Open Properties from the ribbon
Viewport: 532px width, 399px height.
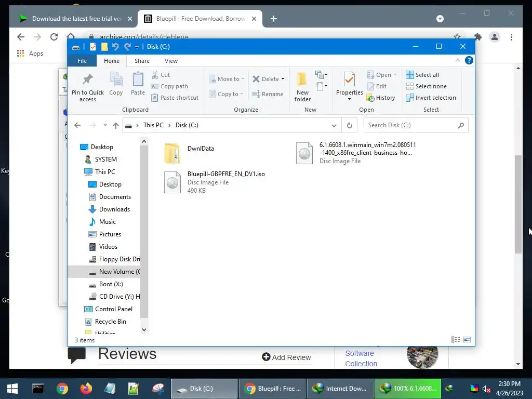click(x=350, y=84)
